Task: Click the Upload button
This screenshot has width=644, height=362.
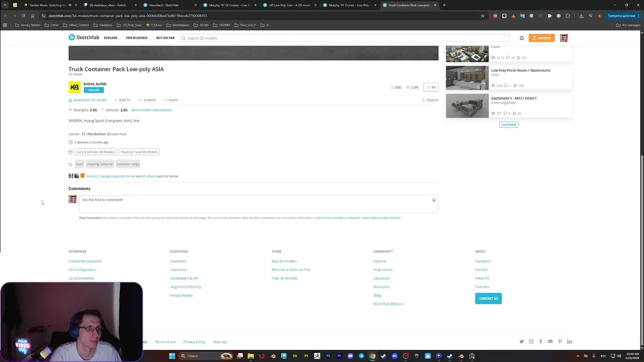Action: 542,38
